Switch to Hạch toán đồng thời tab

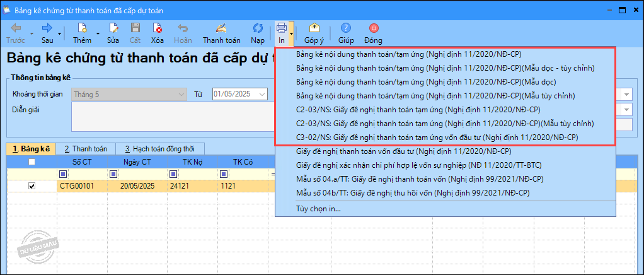tap(159, 149)
